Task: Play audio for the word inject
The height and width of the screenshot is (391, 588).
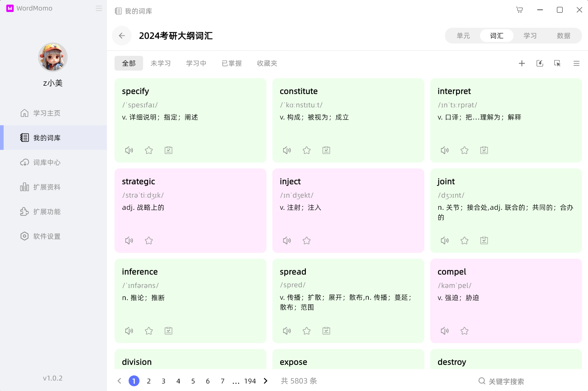Action: pyautogui.click(x=287, y=241)
